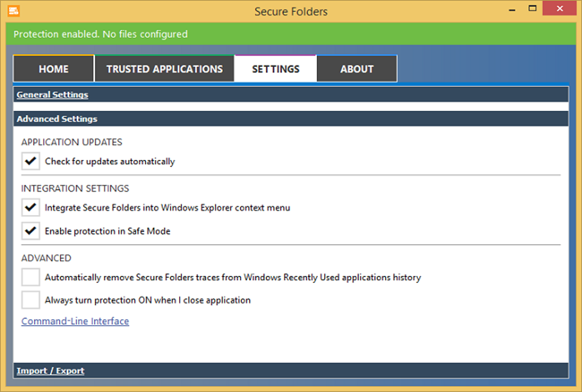Enable automatic removal of Recently Used traces
The width and height of the screenshot is (582, 392).
point(31,277)
